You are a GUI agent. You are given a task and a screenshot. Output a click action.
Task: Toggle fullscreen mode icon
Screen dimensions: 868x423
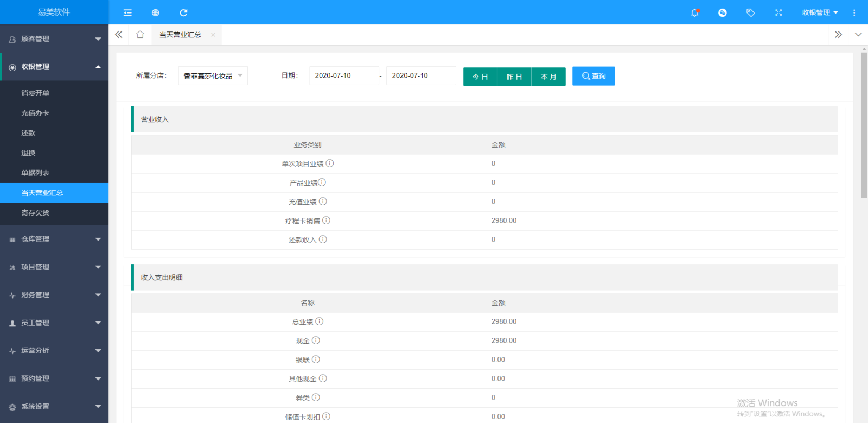pyautogui.click(x=778, y=12)
